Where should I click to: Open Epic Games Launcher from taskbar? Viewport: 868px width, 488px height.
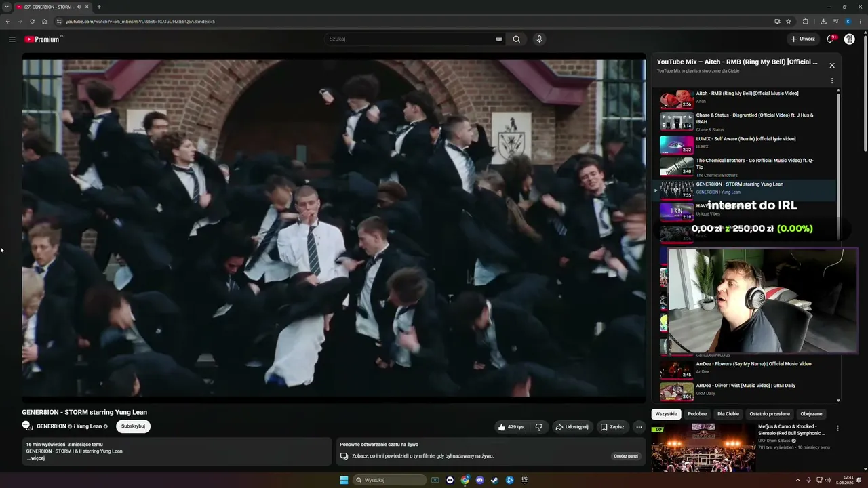(x=525, y=481)
